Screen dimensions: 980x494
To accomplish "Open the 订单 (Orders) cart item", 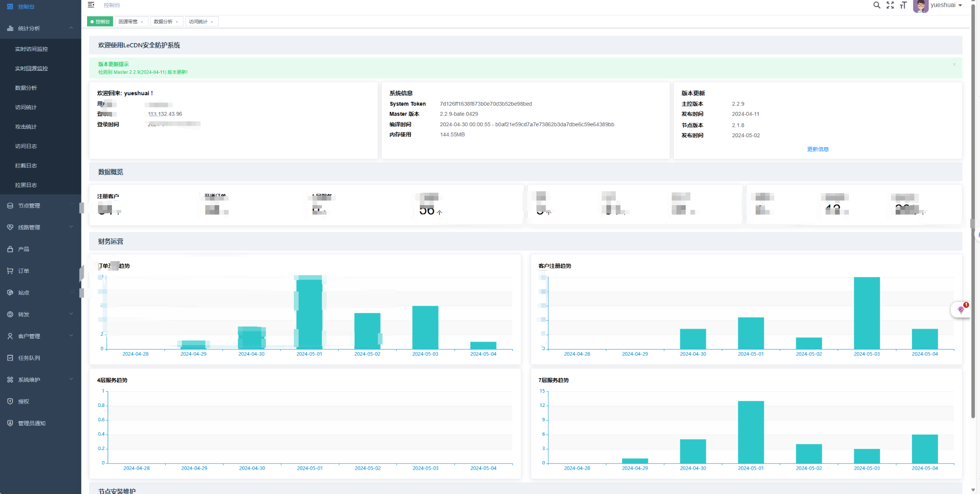I will tap(23, 271).
